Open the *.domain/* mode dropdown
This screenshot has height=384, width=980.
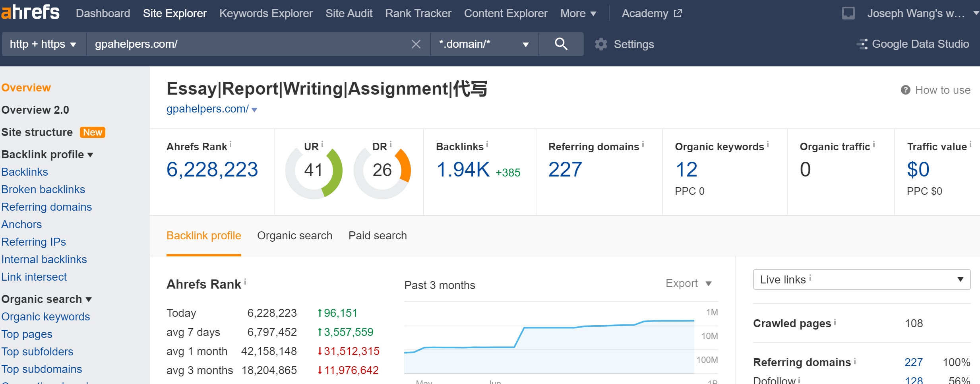click(x=484, y=44)
